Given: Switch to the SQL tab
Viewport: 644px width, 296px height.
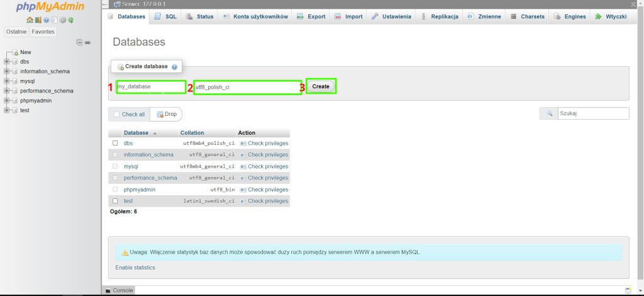Looking at the screenshot, I should point(165,16).
